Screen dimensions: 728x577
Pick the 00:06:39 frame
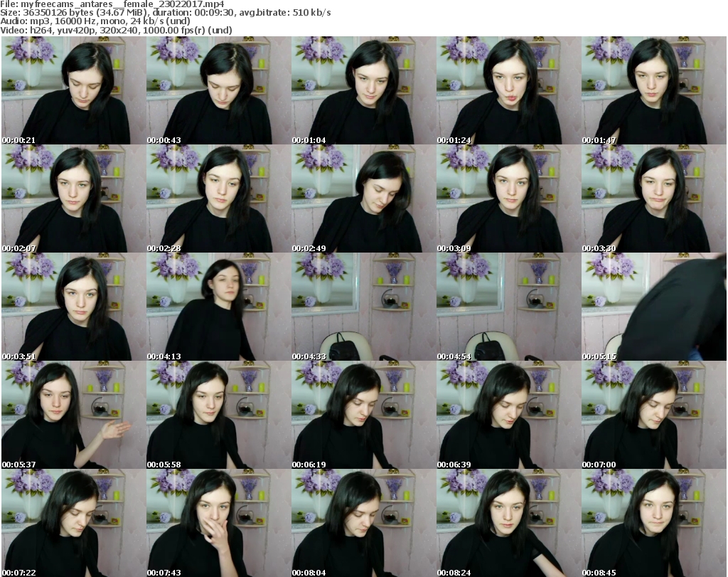[x=508, y=415]
